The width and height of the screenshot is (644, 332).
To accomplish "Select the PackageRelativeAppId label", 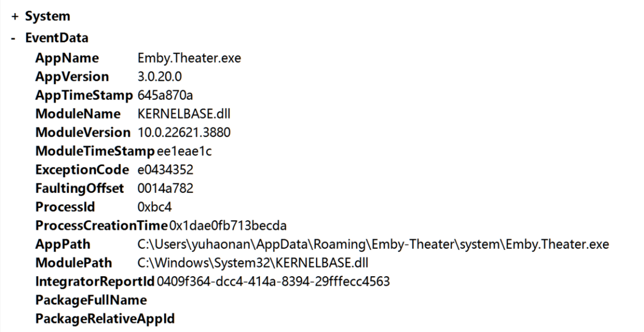I will coord(105,320).
